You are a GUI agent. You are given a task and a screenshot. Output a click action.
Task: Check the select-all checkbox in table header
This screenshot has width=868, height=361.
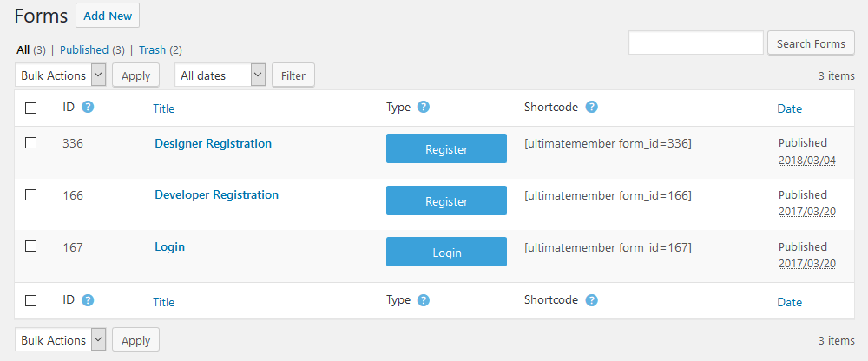[x=31, y=108]
